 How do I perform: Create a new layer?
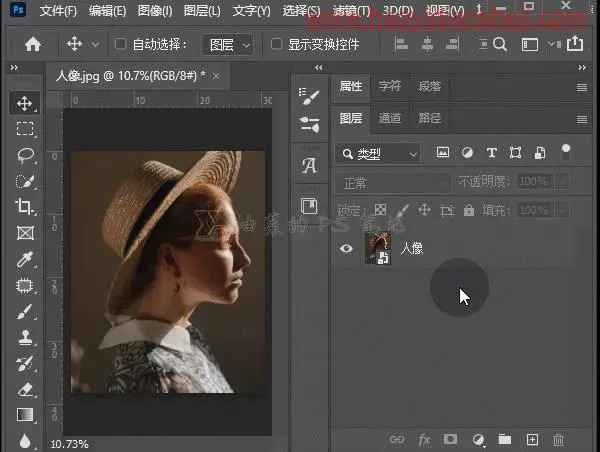click(x=532, y=439)
